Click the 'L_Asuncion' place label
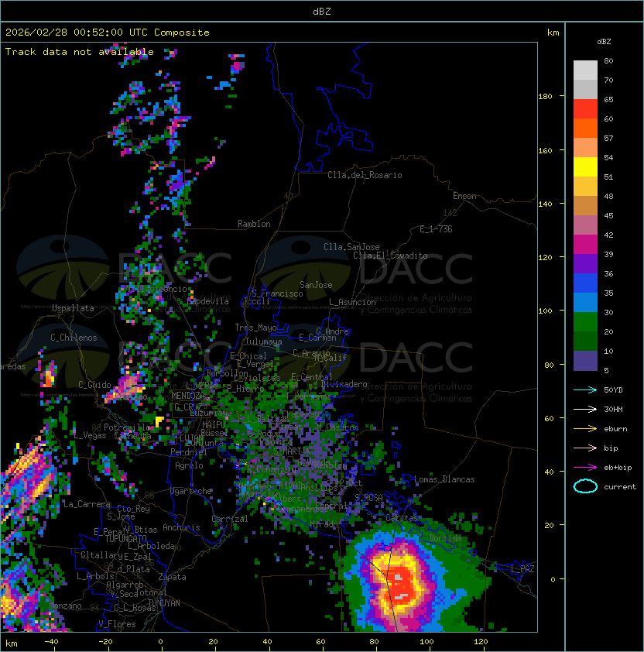The width and height of the screenshot is (644, 652). point(352,302)
